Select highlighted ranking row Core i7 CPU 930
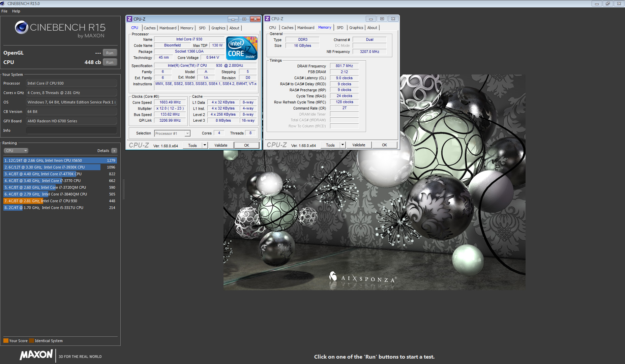 click(x=60, y=201)
